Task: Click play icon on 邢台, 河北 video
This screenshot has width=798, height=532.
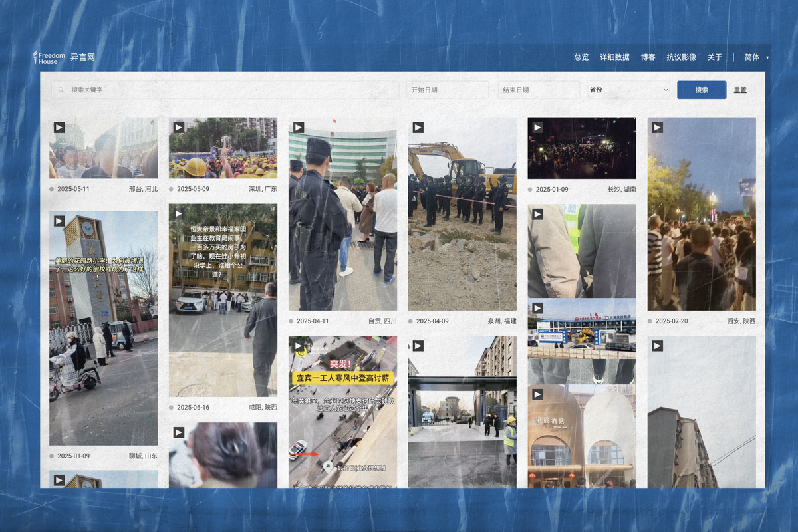Action: 59,128
